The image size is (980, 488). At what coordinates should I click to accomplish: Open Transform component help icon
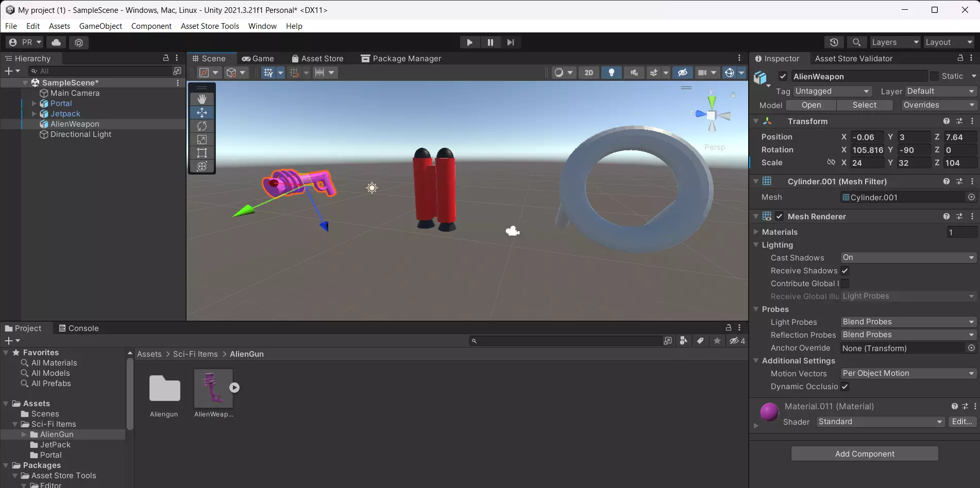[947, 121]
